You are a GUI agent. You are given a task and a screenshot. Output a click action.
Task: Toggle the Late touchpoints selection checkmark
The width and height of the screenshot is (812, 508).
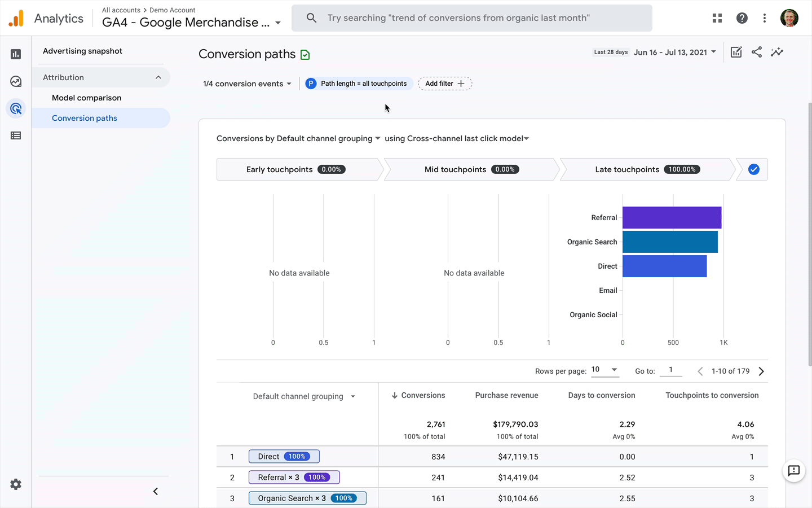pos(752,169)
